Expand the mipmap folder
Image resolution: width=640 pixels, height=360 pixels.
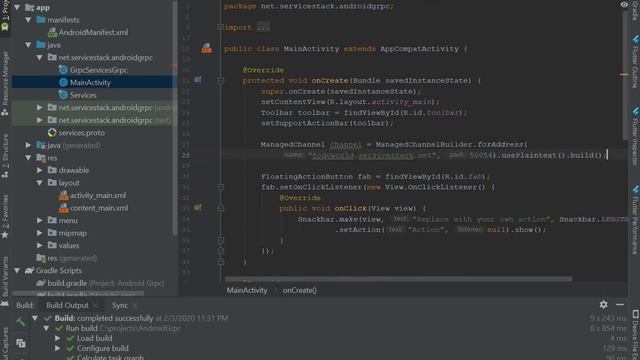point(40,233)
